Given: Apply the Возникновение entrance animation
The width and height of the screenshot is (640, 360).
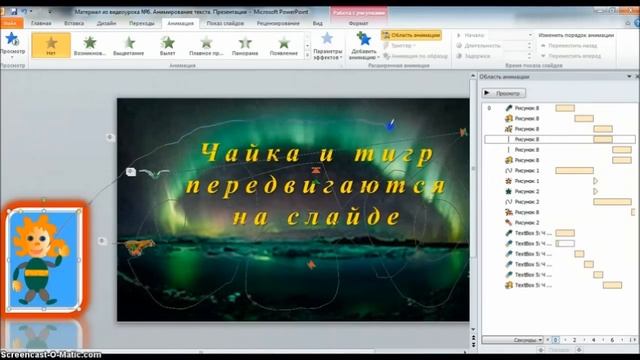Looking at the screenshot, I should pos(90,45).
